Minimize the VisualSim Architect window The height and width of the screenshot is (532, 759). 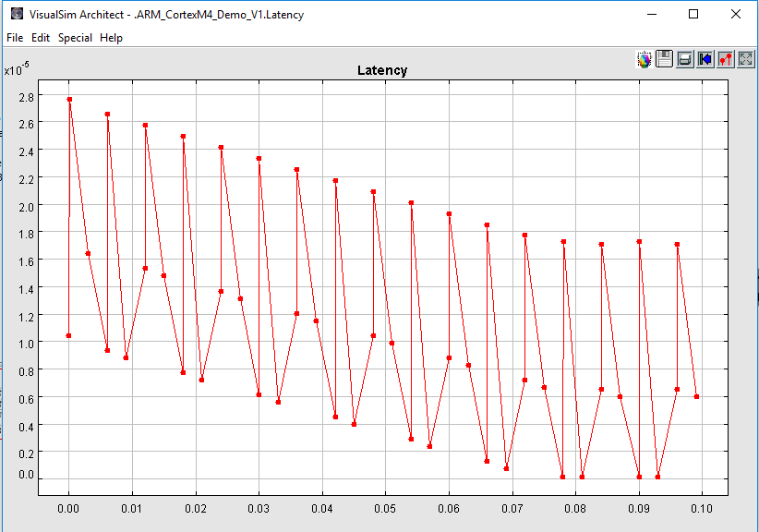click(x=651, y=15)
